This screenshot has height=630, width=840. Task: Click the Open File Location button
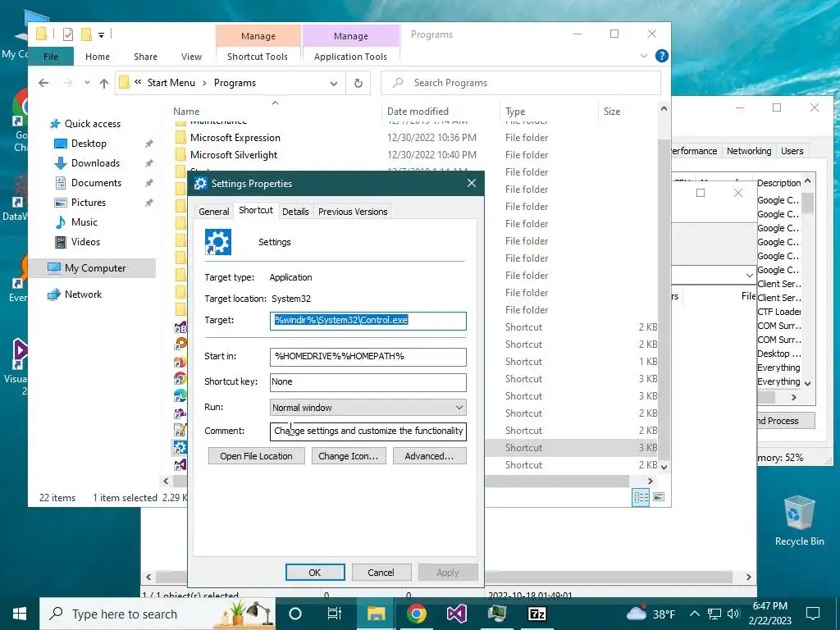pos(256,456)
